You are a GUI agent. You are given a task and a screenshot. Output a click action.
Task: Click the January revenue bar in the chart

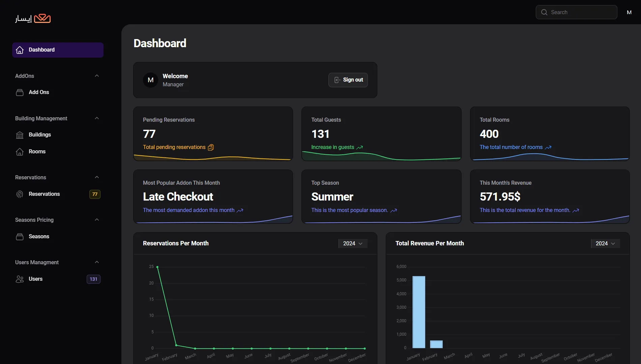[419, 312]
